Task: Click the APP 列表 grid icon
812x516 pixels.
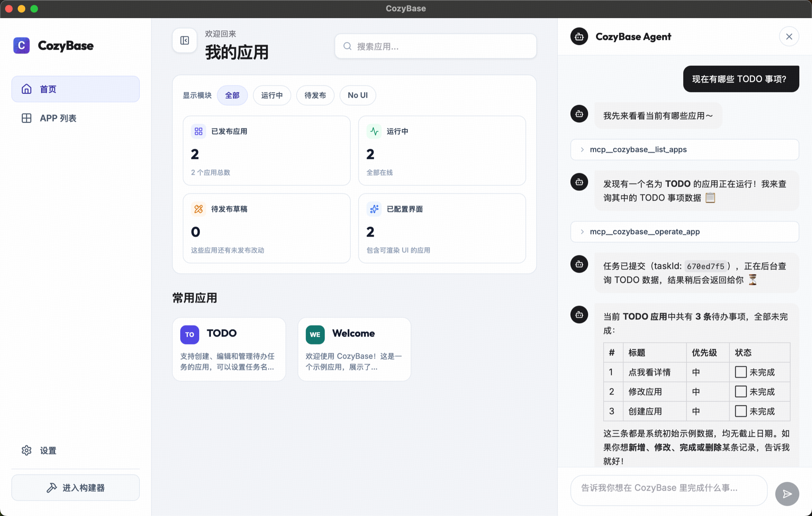Action: (x=27, y=118)
